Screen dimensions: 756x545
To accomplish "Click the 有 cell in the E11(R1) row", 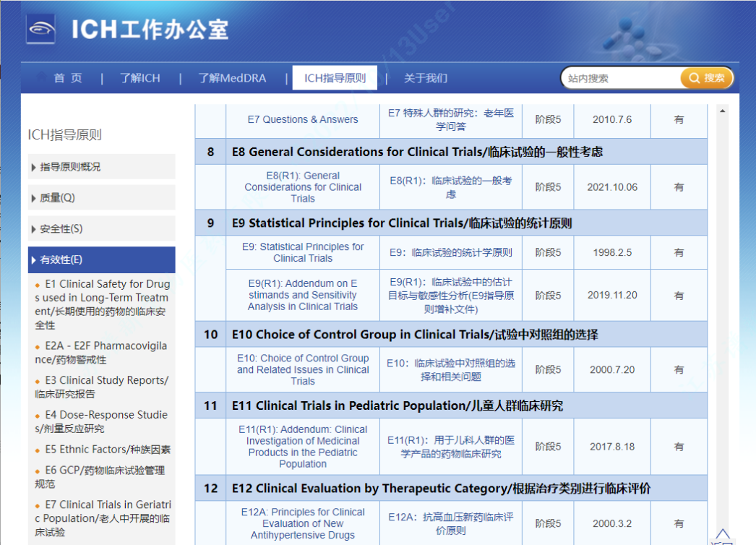I will 679,447.
